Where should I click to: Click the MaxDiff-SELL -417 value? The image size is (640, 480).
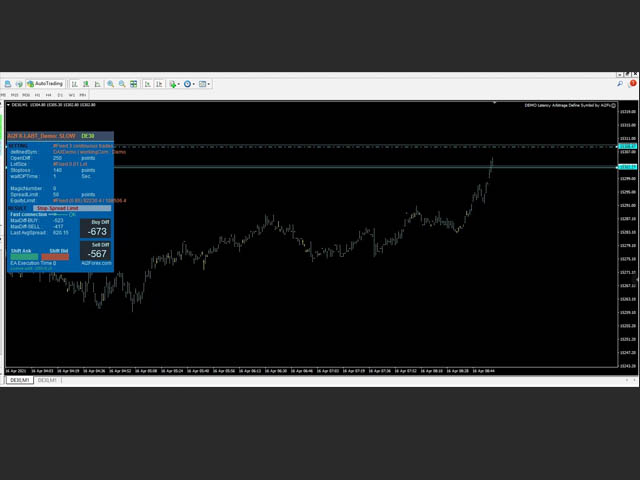(x=58, y=227)
